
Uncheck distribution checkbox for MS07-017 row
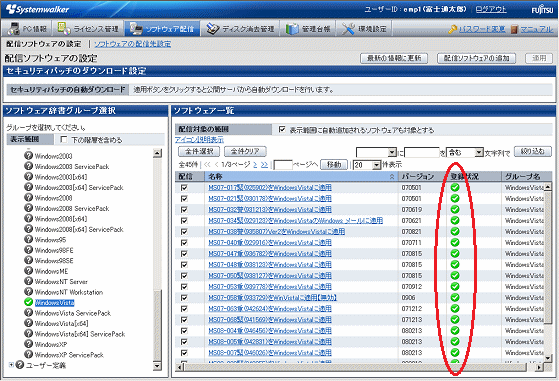click(x=184, y=187)
